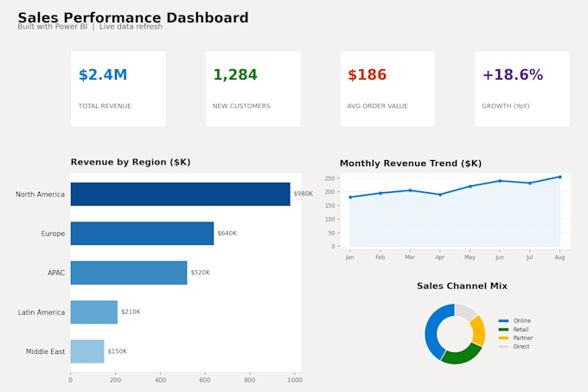The width and height of the screenshot is (588, 392).
Task: Click the $150K data label
Action: [x=118, y=351]
